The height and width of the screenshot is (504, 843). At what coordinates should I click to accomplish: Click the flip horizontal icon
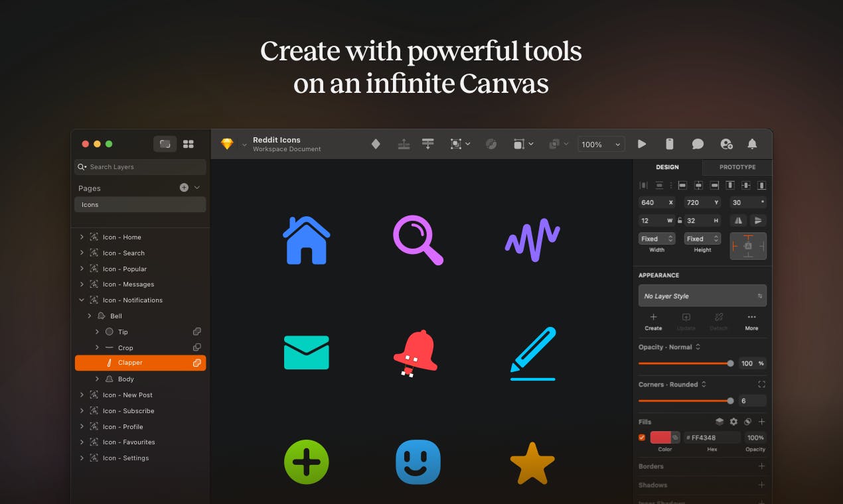[x=737, y=220]
